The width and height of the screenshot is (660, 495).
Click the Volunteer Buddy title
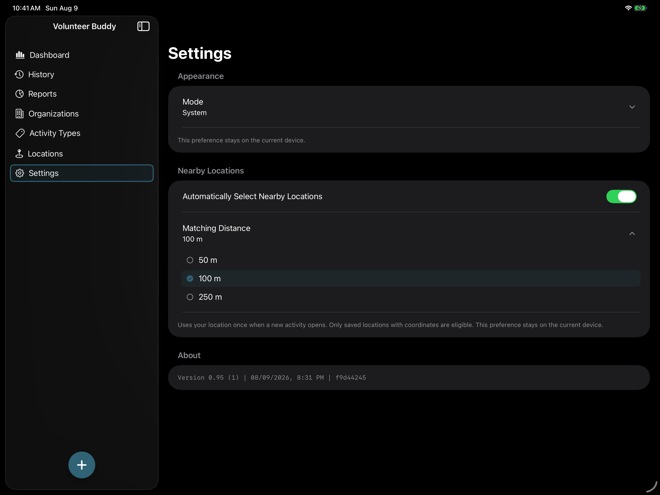pyautogui.click(x=84, y=26)
